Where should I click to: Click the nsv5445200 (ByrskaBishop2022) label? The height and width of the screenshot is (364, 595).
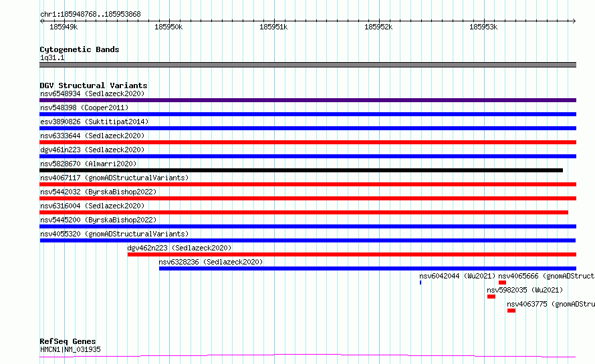point(98,220)
